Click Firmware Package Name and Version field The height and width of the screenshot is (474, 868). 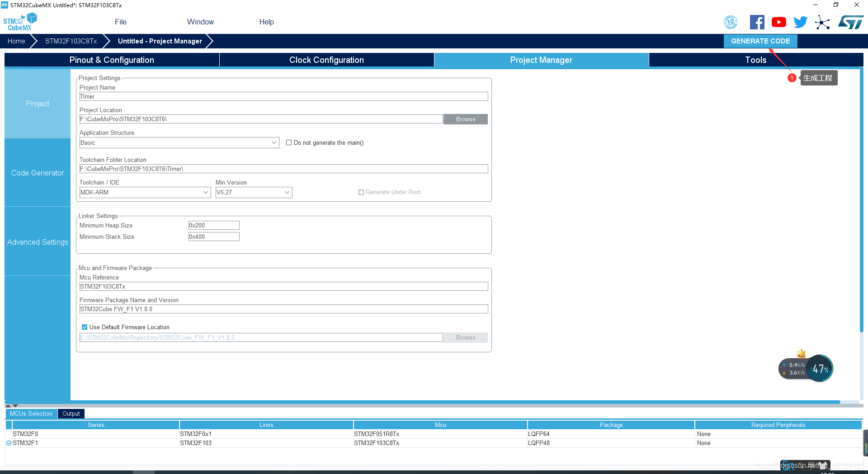pos(284,309)
